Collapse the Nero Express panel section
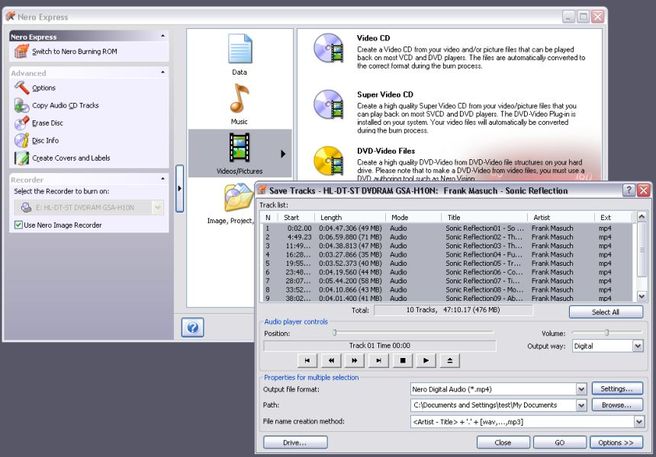 pos(163,36)
